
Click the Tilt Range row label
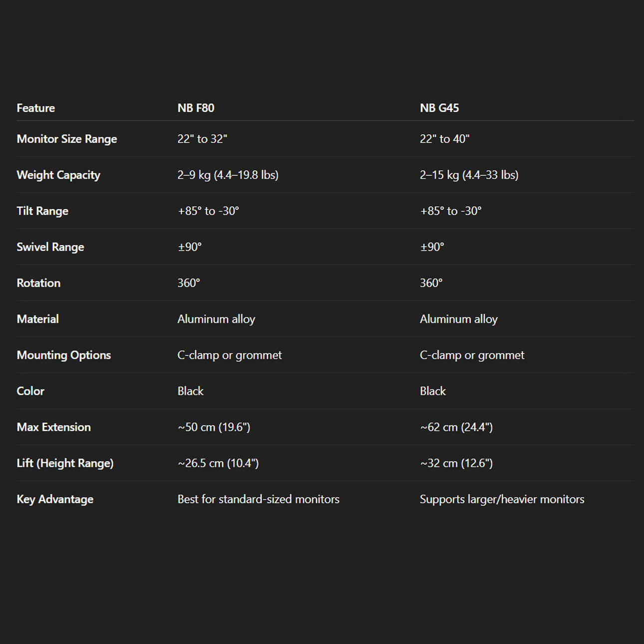click(x=42, y=211)
